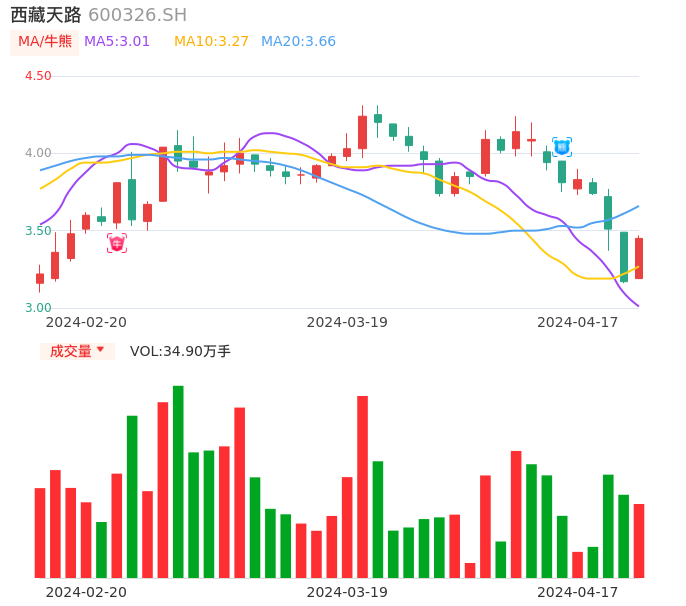
Task: Click the last red volume bar on the right
Action: tap(639, 540)
